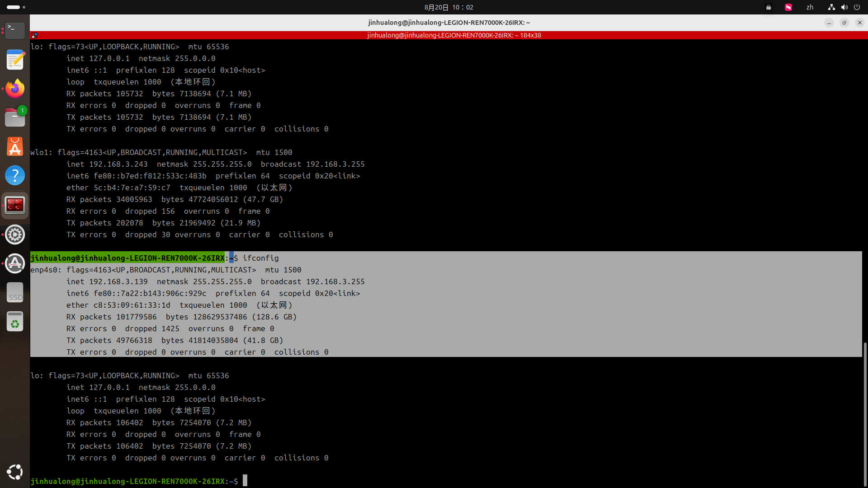
Task: Click the volume speaker icon
Action: (844, 7)
